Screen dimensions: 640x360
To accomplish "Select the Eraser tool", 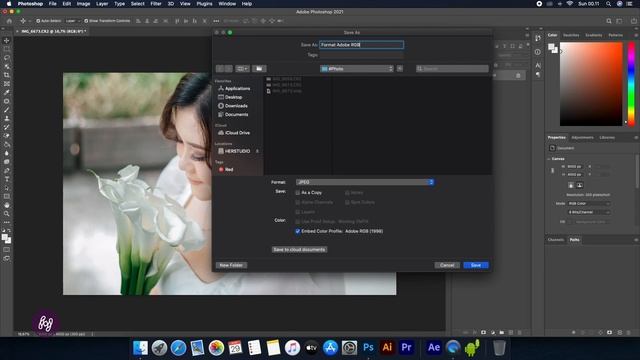I will (x=7, y=136).
